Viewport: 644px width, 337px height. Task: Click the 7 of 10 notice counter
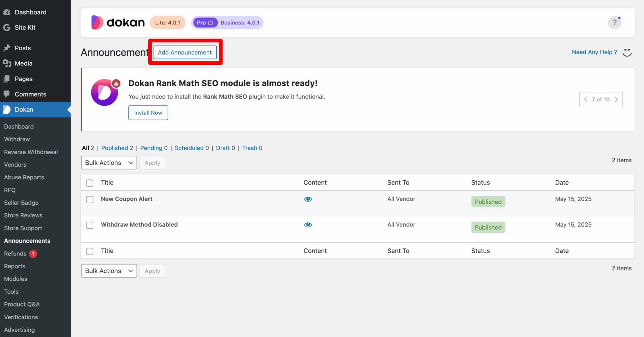pyautogui.click(x=601, y=99)
